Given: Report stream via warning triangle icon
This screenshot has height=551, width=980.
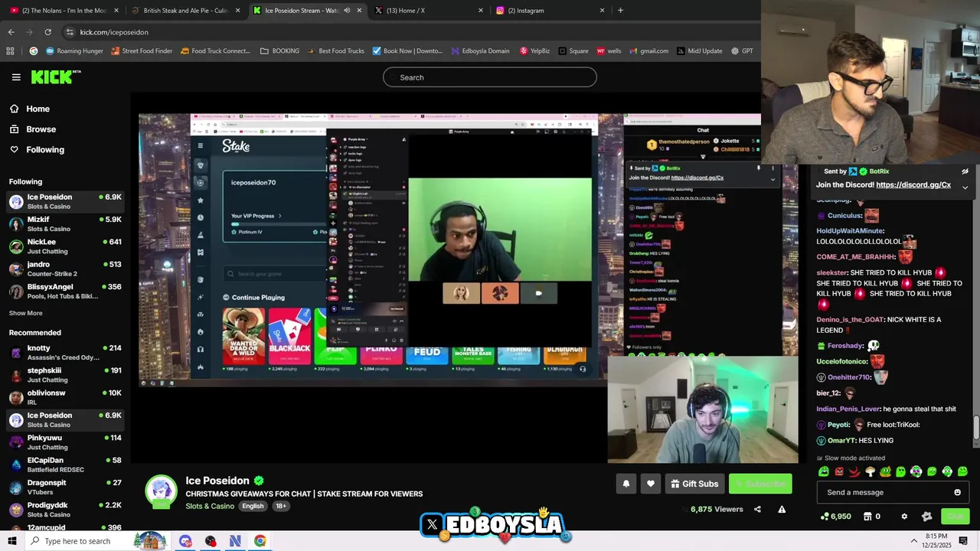Looking at the screenshot, I should (x=782, y=509).
